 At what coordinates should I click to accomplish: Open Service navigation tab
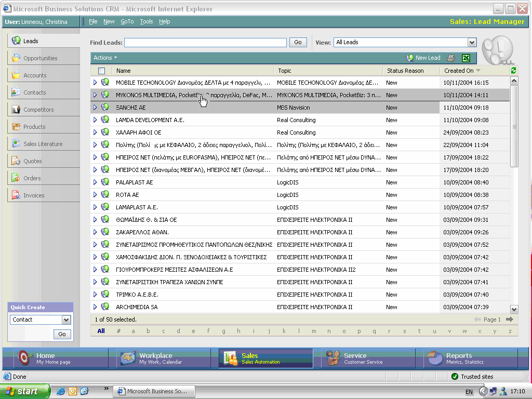[368, 358]
